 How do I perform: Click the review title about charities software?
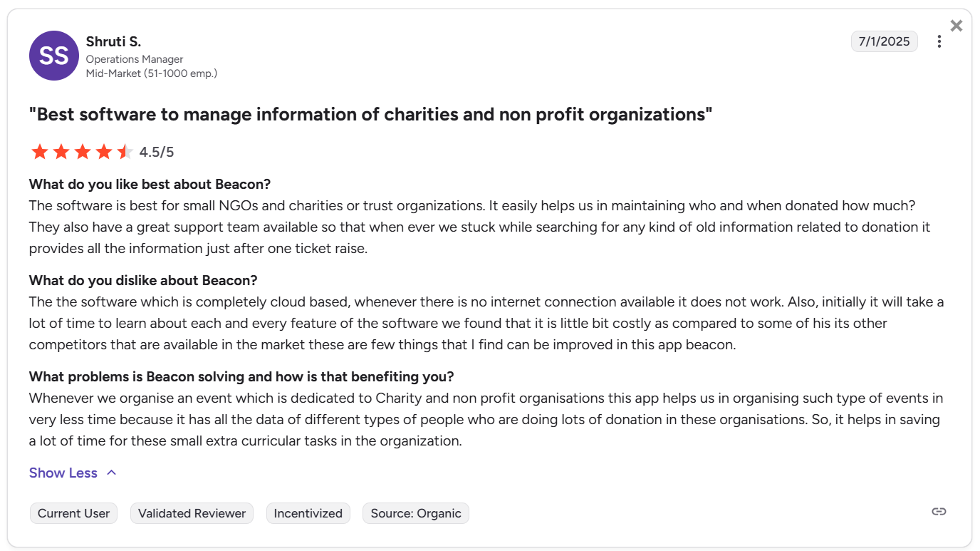point(370,114)
